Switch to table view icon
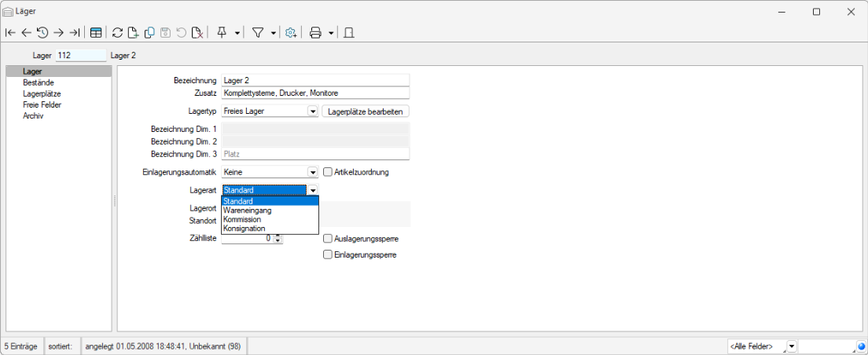 coord(96,32)
